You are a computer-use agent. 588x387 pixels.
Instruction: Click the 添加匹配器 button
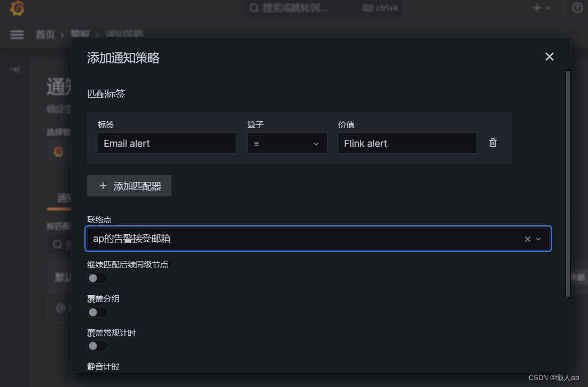pyautogui.click(x=129, y=186)
